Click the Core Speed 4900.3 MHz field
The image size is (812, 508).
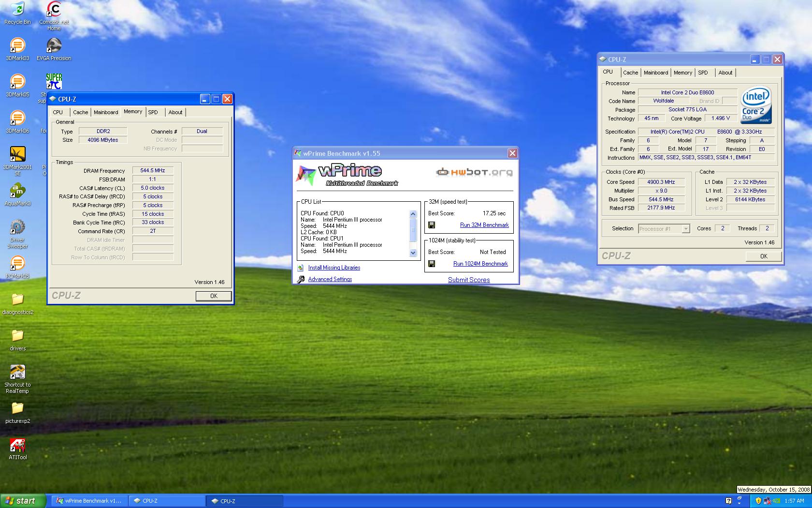(x=661, y=182)
